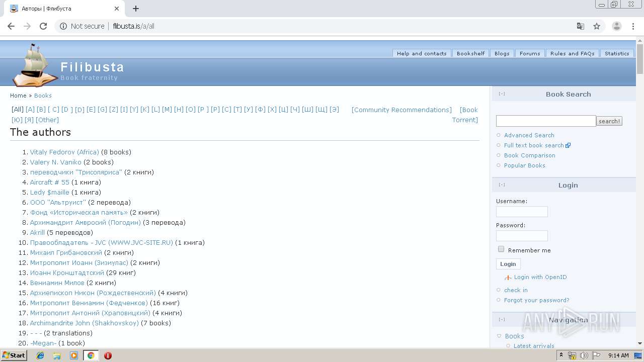
Task: Click the taskbar clock showing 9:14 AM
Action: [x=618, y=355]
